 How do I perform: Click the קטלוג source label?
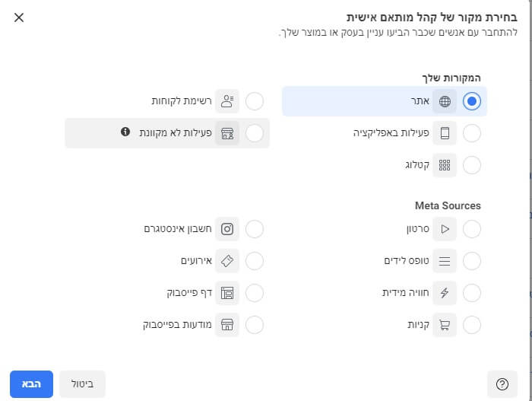416,165
